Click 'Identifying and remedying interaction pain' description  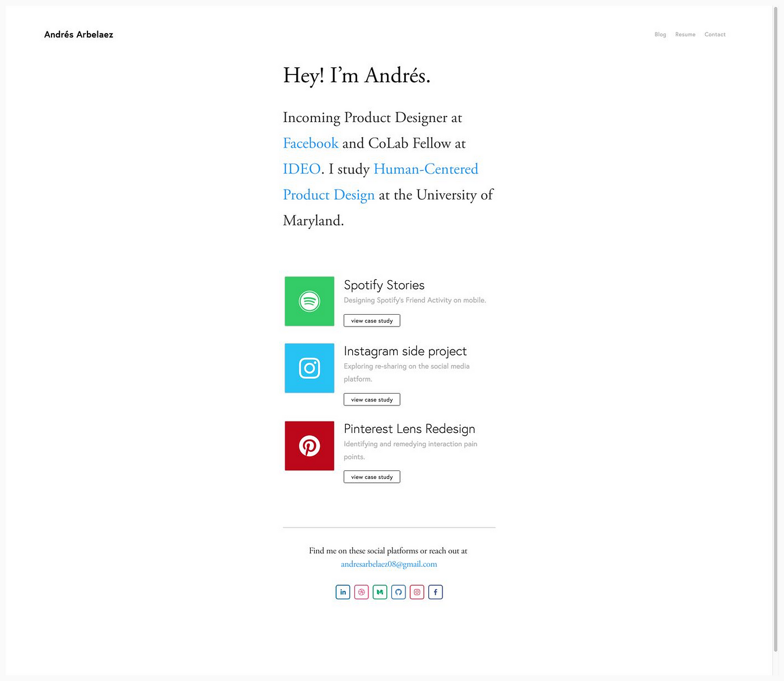(410, 444)
